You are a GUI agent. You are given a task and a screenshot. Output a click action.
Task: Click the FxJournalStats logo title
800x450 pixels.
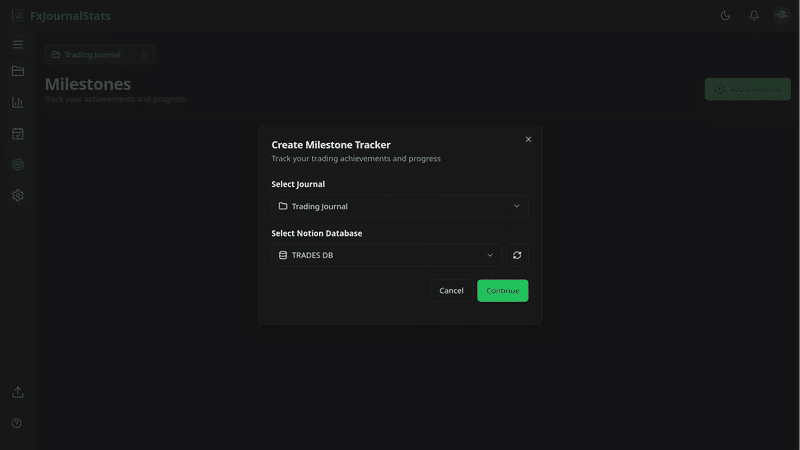tap(70, 16)
